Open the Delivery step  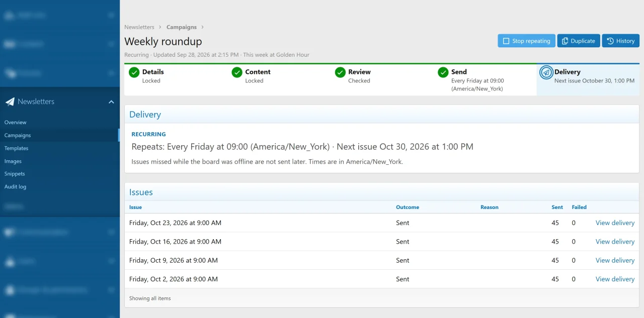pos(588,79)
